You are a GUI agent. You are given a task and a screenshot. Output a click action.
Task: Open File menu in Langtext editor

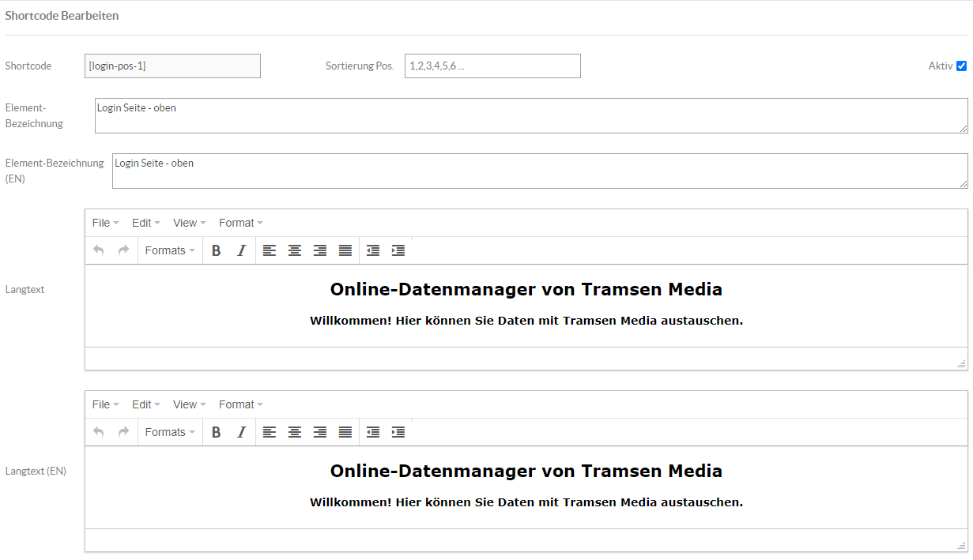coord(105,223)
